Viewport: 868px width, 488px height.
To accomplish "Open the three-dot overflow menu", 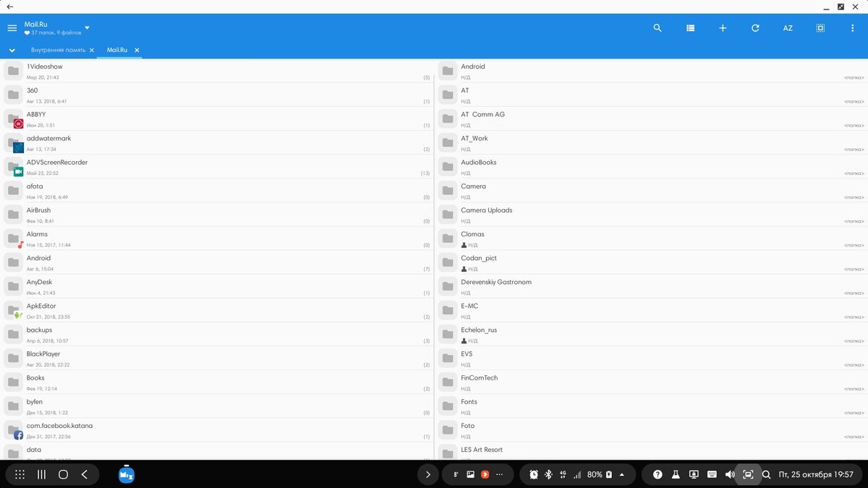I will pyautogui.click(x=853, y=28).
